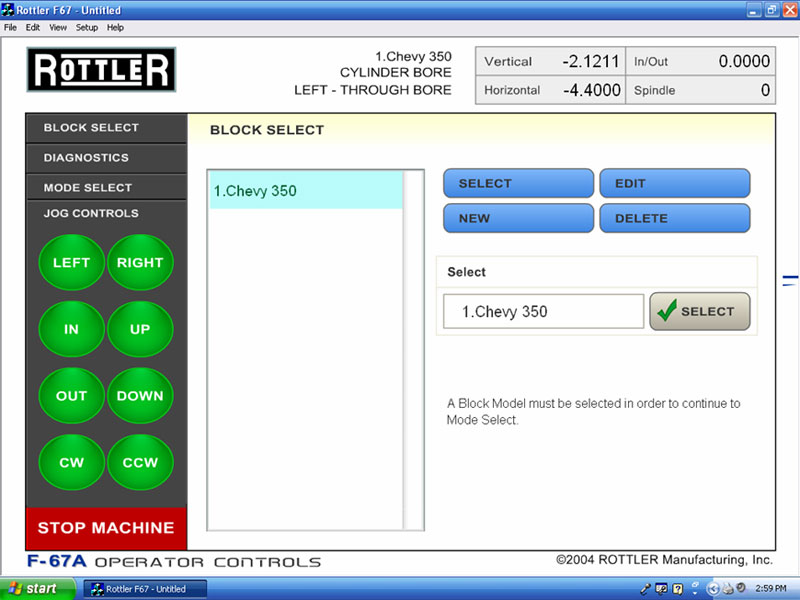Viewport: 800px width, 600px height.
Task: Click the blue SELECT button
Action: pos(518,184)
